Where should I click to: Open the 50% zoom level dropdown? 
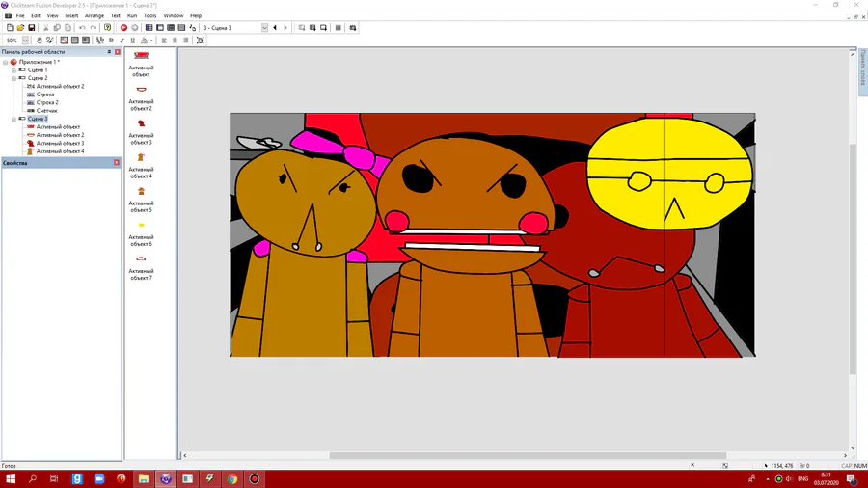coord(25,41)
